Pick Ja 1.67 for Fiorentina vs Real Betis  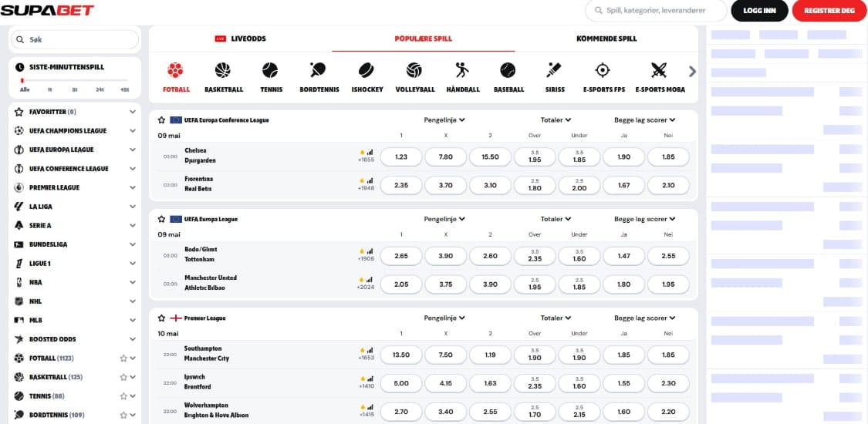point(624,185)
